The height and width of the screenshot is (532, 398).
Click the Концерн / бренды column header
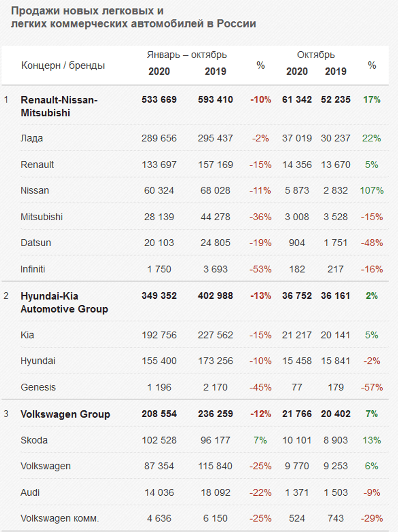(63, 66)
